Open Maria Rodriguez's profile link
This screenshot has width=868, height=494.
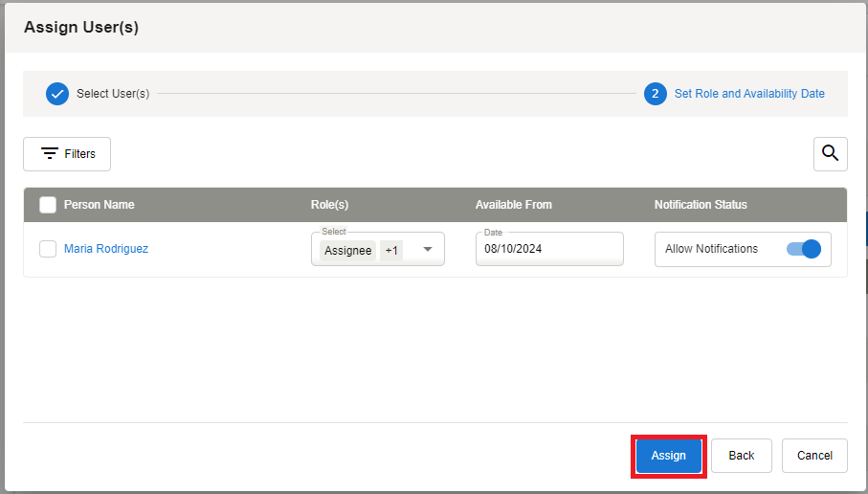(x=106, y=249)
